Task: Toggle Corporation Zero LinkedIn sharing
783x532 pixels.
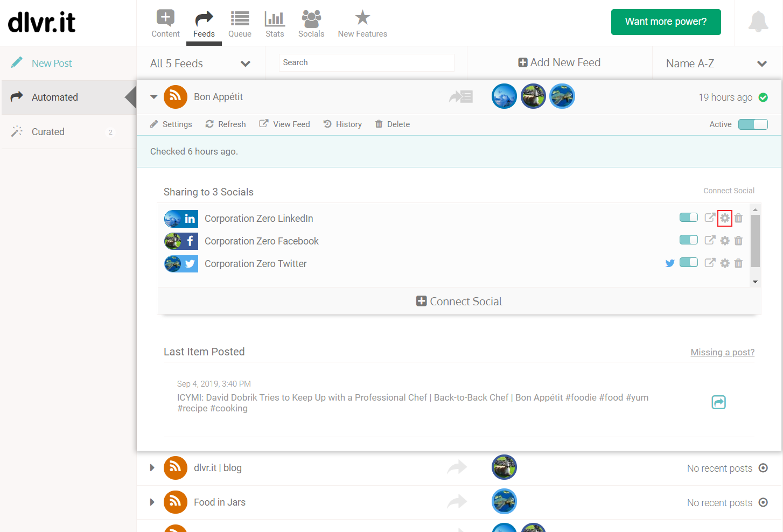Action: pyautogui.click(x=689, y=218)
